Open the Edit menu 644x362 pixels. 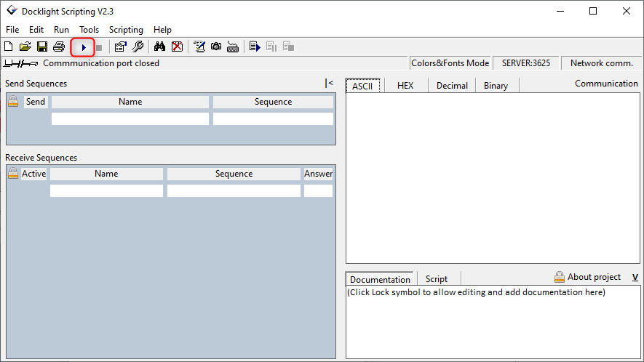click(x=36, y=30)
